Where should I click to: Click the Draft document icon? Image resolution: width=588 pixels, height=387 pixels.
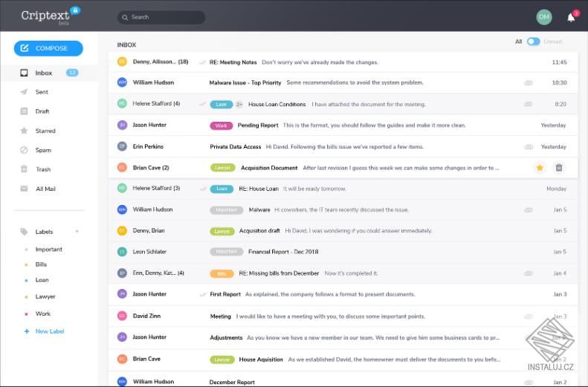coord(24,111)
